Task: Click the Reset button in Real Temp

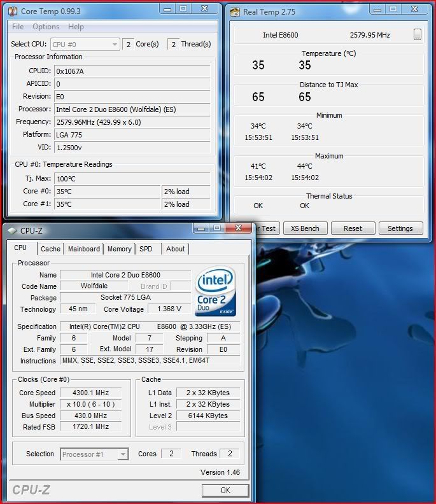Action: (x=353, y=228)
